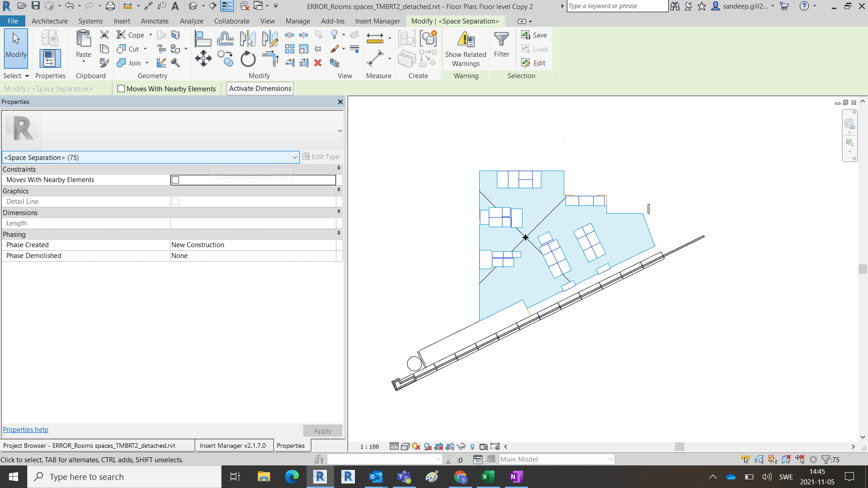Click Save selection button
868x488 pixels.
click(x=534, y=35)
